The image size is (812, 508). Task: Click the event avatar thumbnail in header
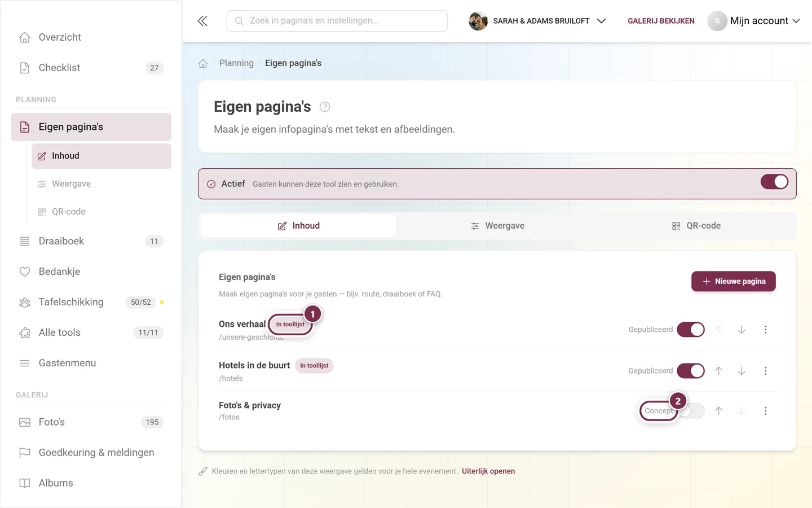click(x=478, y=21)
